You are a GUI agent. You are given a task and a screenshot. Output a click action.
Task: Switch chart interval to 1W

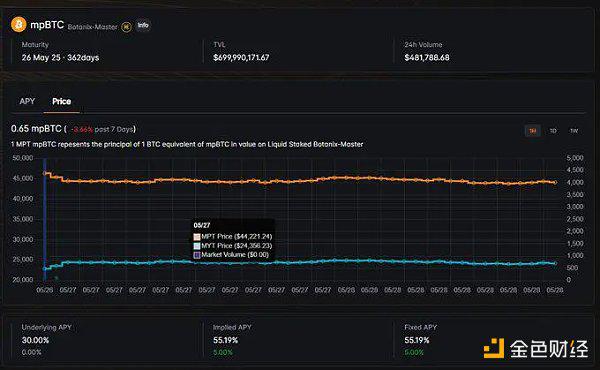(x=574, y=131)
